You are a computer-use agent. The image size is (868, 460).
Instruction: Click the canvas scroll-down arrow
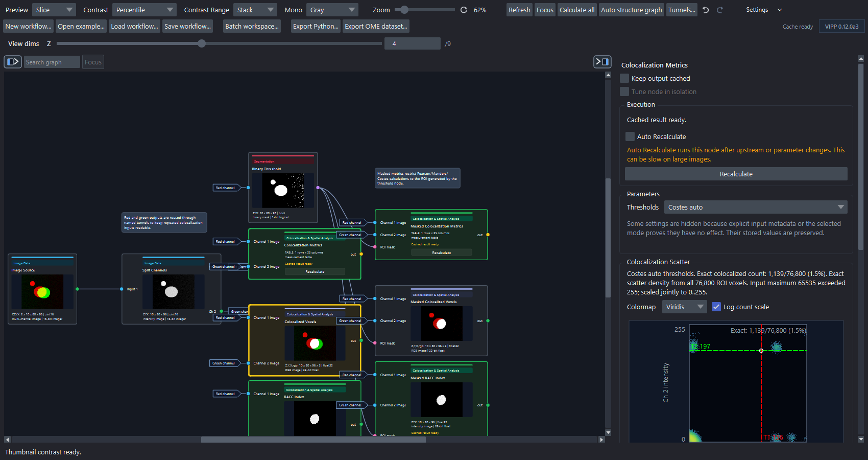click(x=608, y=432)
